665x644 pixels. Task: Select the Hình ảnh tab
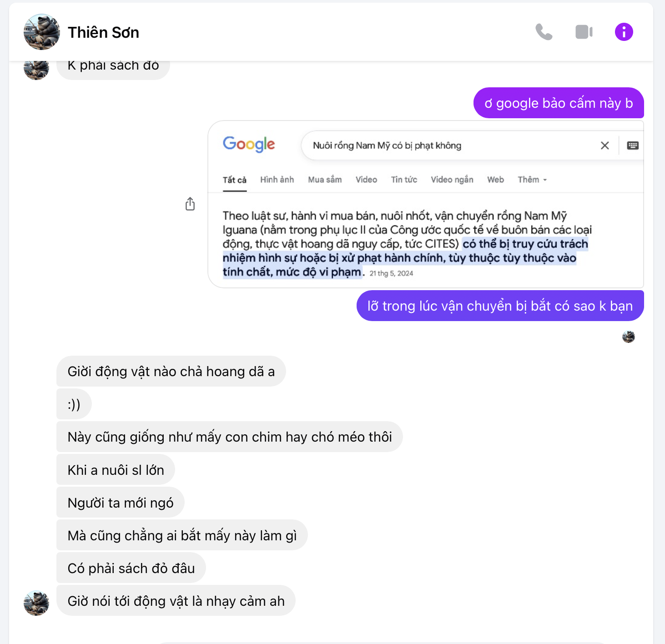[277, 180]
